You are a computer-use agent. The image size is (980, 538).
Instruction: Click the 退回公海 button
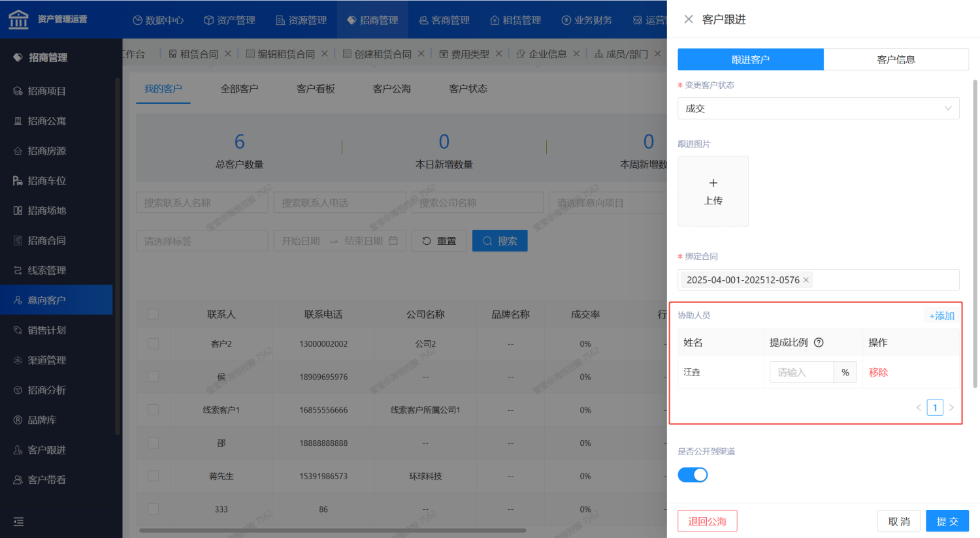707,521
